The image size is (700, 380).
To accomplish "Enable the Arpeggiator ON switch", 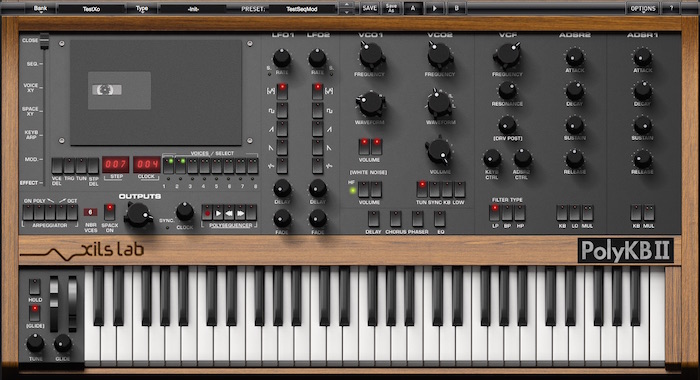I will pos(28,212).
